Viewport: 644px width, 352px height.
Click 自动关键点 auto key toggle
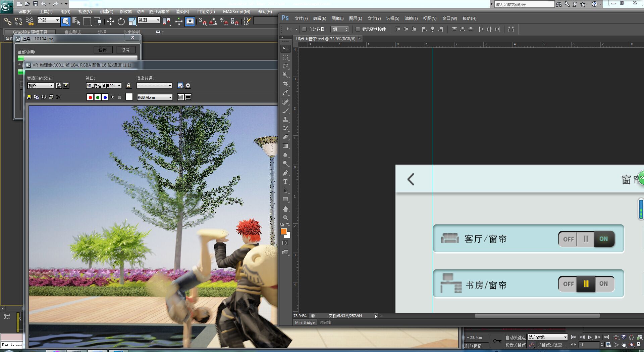pyautogui.click(x=516, y=337)
